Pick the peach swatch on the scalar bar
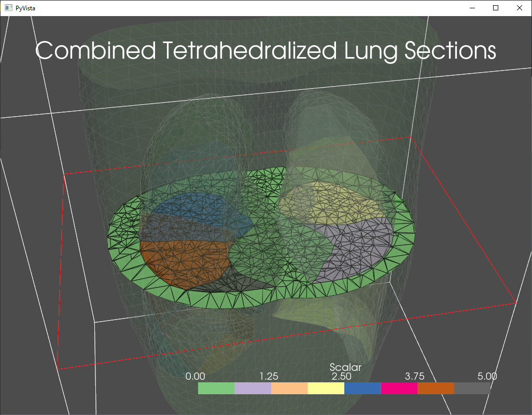 [x=289, y=389]
